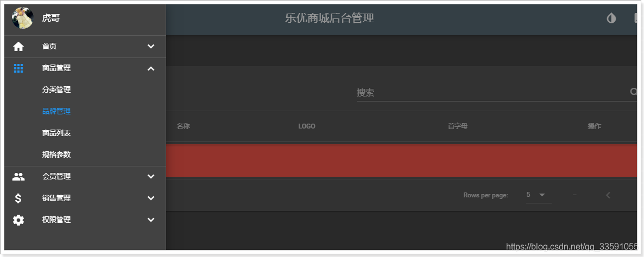Go to previous page with left chevron
Screen dimensions: 644x257
point(608,196)
